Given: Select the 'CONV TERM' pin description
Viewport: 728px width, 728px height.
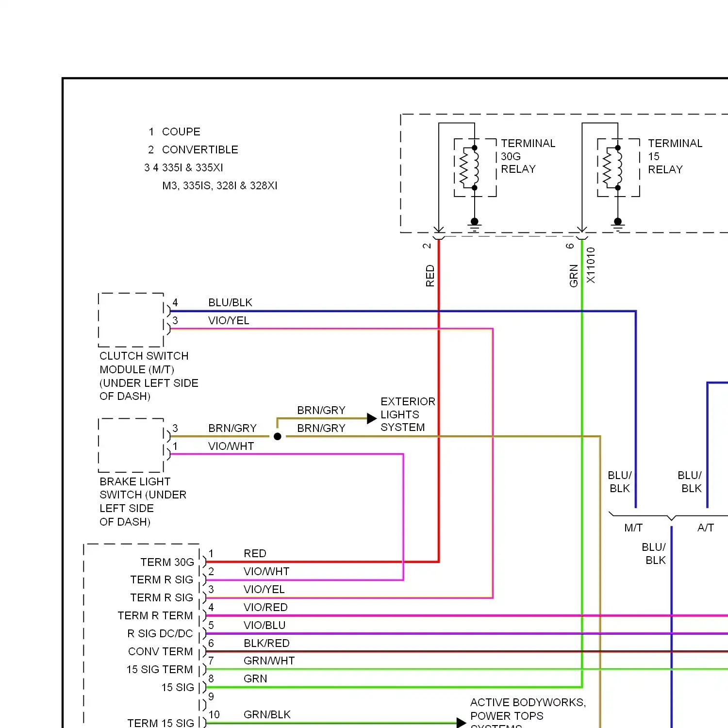Looking at the screenshot, I should 160,651.
